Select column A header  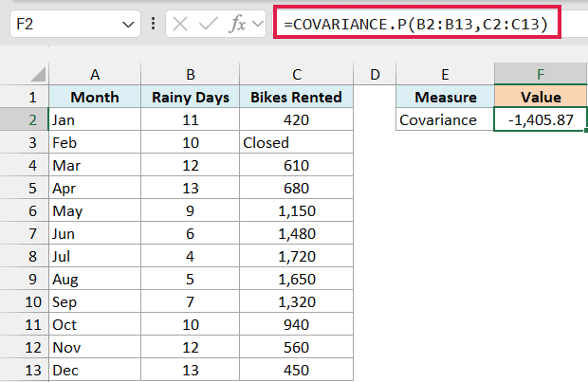click(95, 74)
